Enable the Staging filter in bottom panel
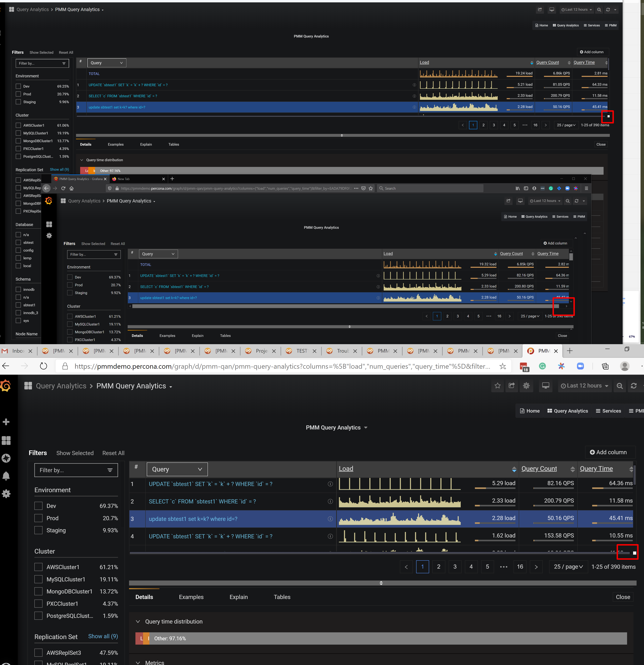 click(x=38, y=530)
